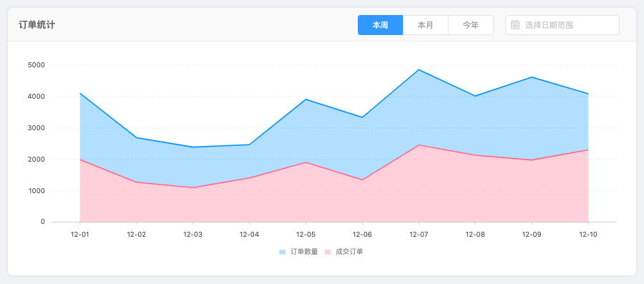644x284 pixels.
Task: Click the 12-10 x-axis label
Action: click(x=588, y=235)
